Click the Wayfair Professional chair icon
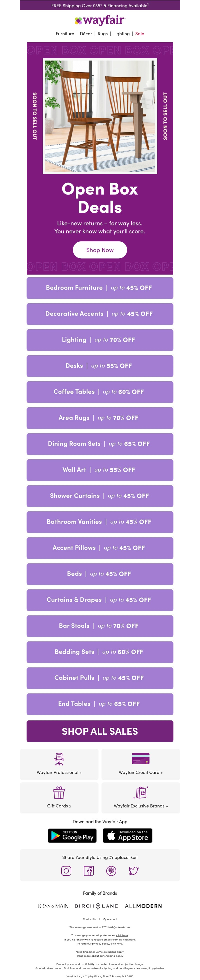Viewport: 200px width, 980px height. pyautogui.click(x=59, y=759)
